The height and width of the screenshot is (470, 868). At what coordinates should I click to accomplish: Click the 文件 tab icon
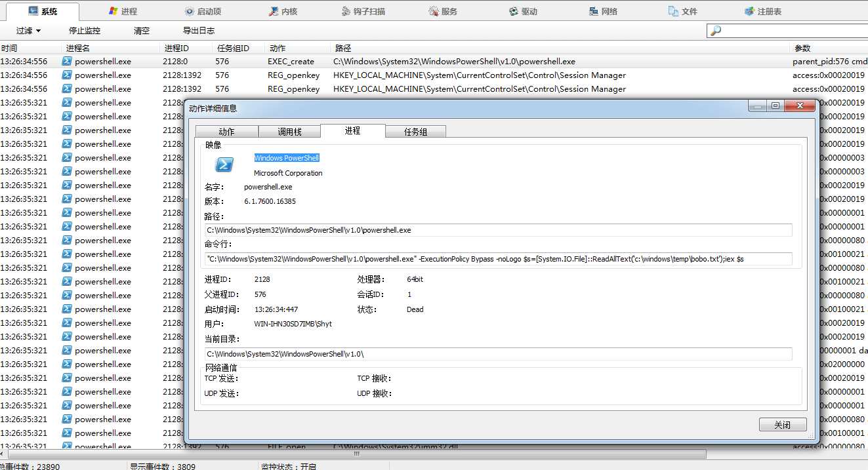pos(673,11)
